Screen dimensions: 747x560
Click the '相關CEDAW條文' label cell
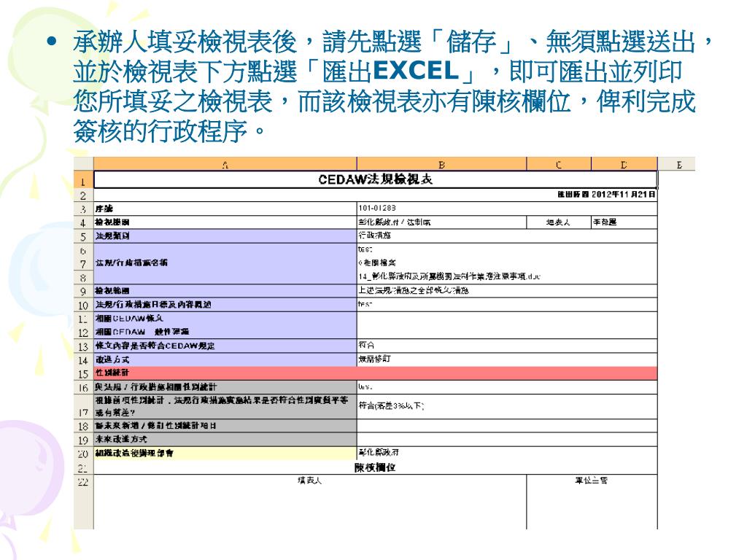pyautogui.click(x=225, y=319)
